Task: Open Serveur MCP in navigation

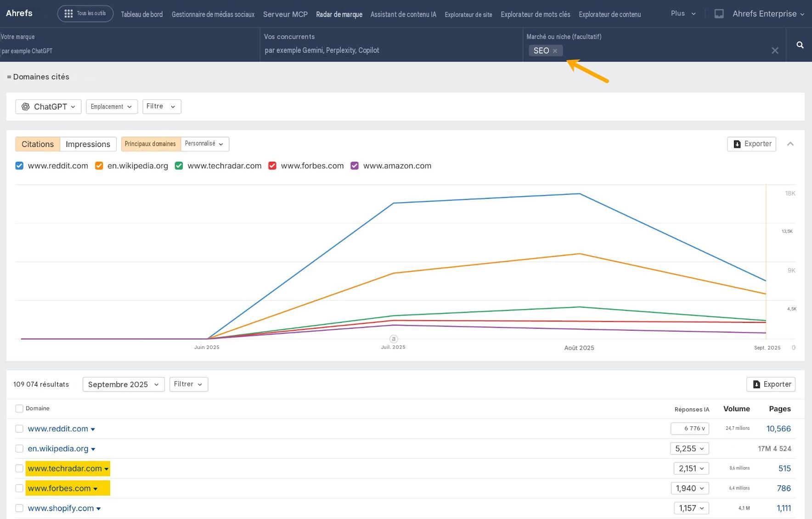Action: pyautogui.click(x=285, y=14)
